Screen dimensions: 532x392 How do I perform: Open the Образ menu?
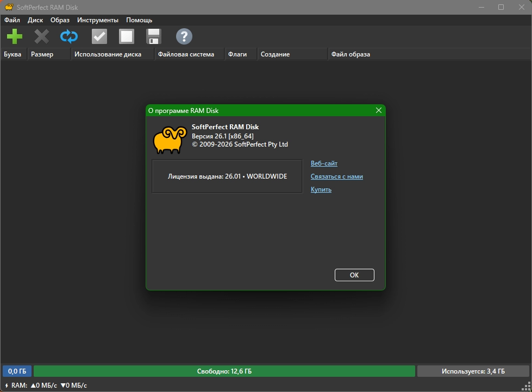pyautogui.click(x=60, y=20)
